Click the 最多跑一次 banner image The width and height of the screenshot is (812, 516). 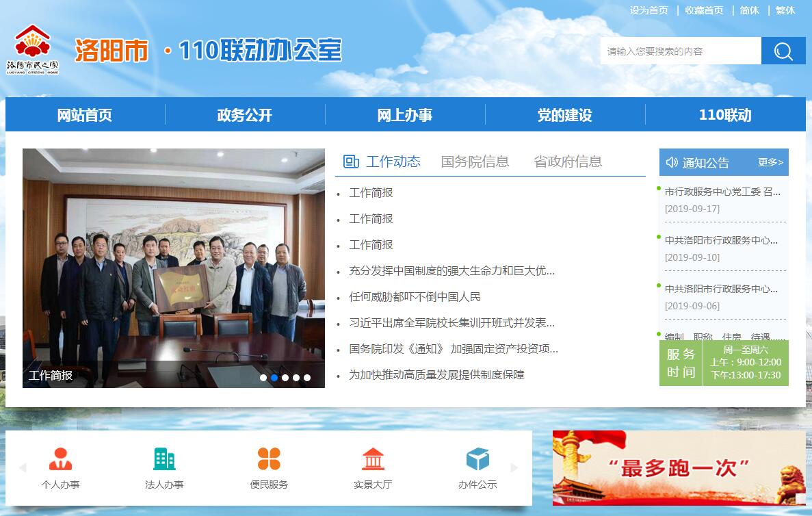click(x=679, y=468)
